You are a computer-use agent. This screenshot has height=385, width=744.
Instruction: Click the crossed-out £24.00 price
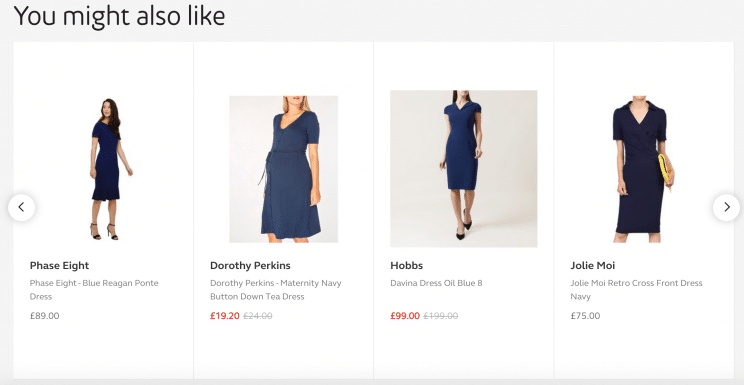pyautogui.click(x=258, y=316)
